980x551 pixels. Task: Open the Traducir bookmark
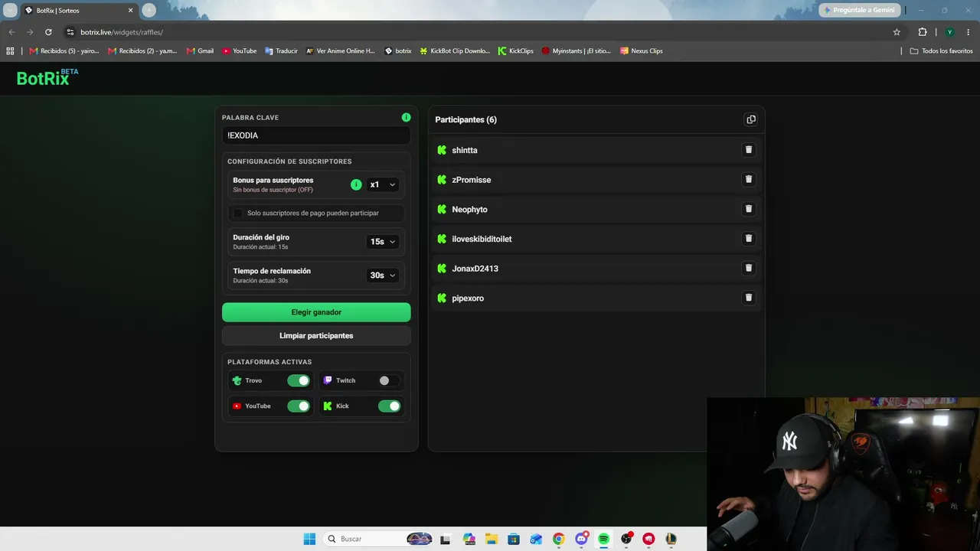coord(281,51)
